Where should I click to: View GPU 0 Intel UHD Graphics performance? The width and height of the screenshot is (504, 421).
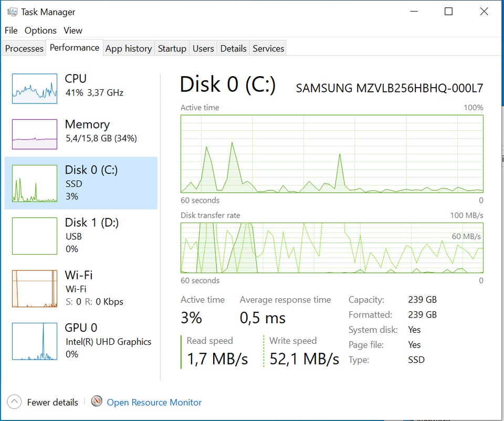[x=81, y=340]
